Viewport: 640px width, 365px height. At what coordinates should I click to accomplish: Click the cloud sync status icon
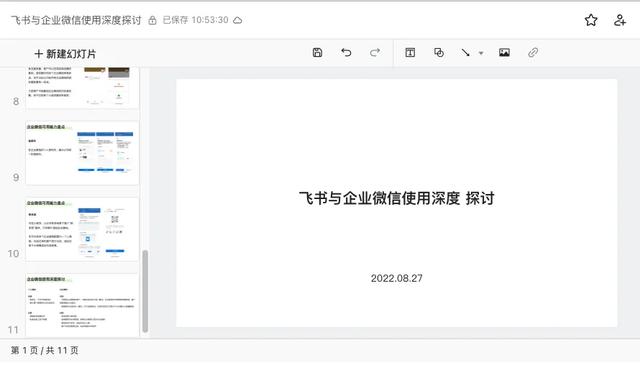tap(238, 20)
